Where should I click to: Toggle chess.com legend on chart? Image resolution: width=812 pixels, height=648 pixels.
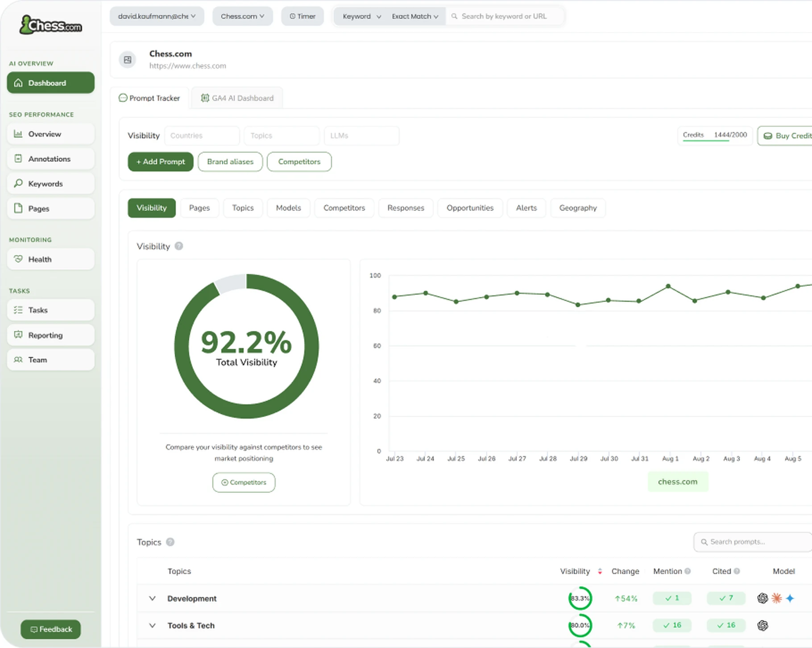[x=678, y=482]
